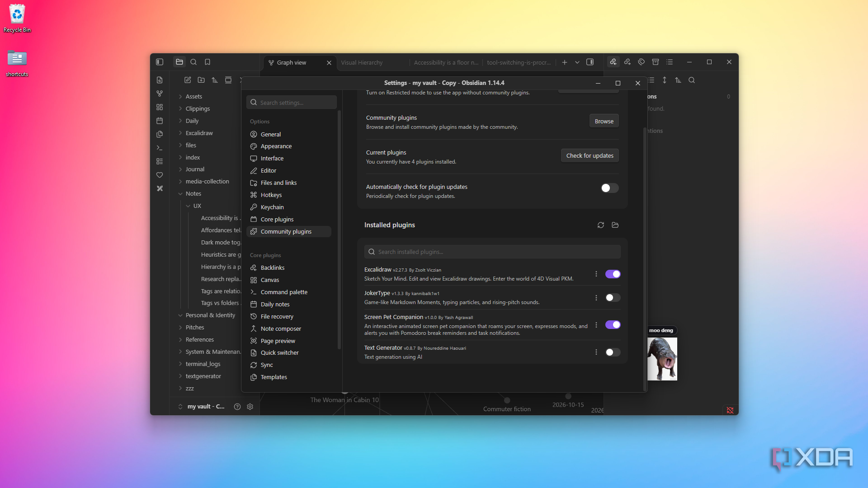Turn on automatic plugin update checks

point(609,188)
